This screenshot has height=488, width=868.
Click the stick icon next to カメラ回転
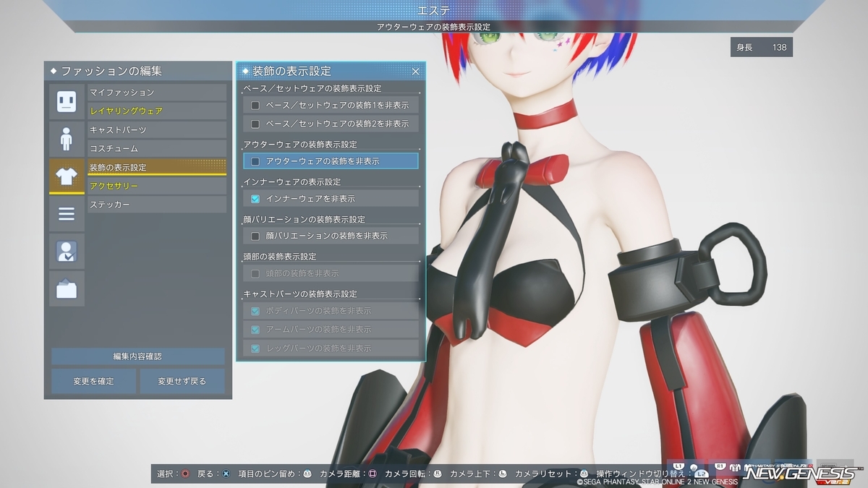tap(437, 474)
